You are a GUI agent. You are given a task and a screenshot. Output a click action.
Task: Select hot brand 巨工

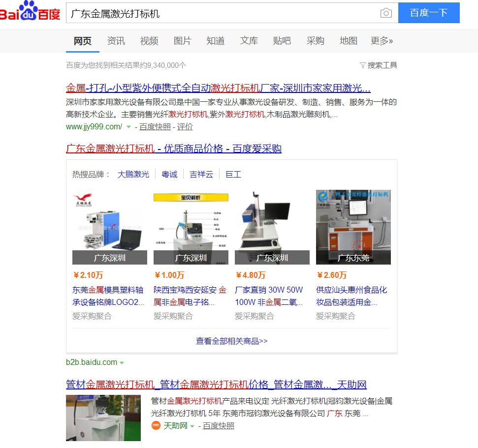coord(233,175)
